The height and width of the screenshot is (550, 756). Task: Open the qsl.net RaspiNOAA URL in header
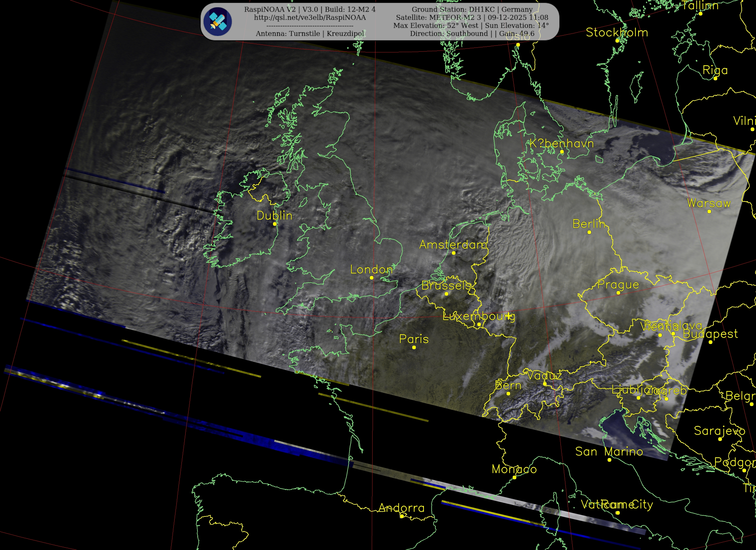[310, 18]
